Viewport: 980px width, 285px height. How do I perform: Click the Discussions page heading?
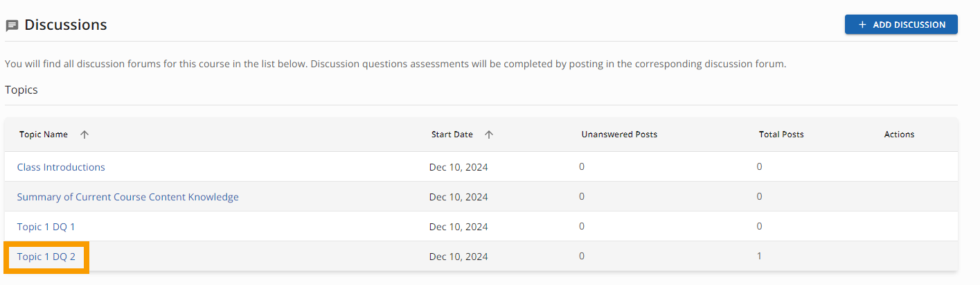point(66,25)
